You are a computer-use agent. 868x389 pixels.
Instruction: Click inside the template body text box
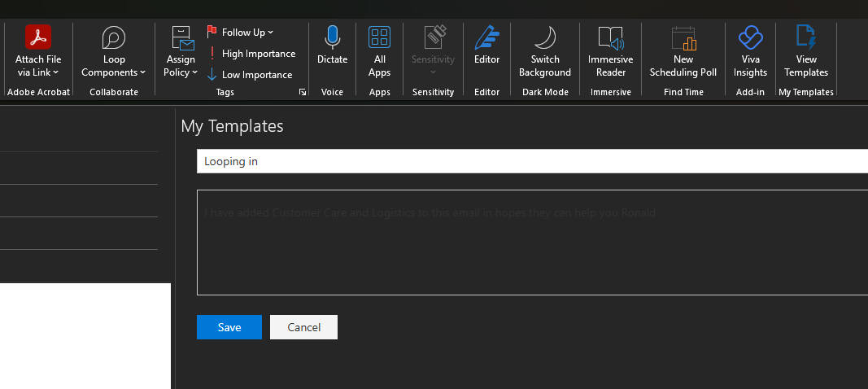pyautogui.click(x=532, y=243)
